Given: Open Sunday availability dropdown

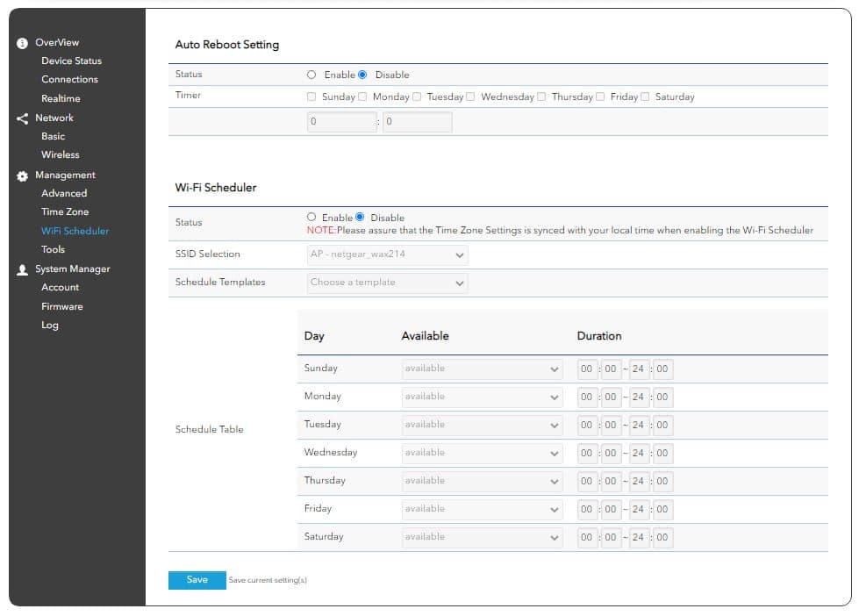Looking at the screenshot, I should click(482, 369).
